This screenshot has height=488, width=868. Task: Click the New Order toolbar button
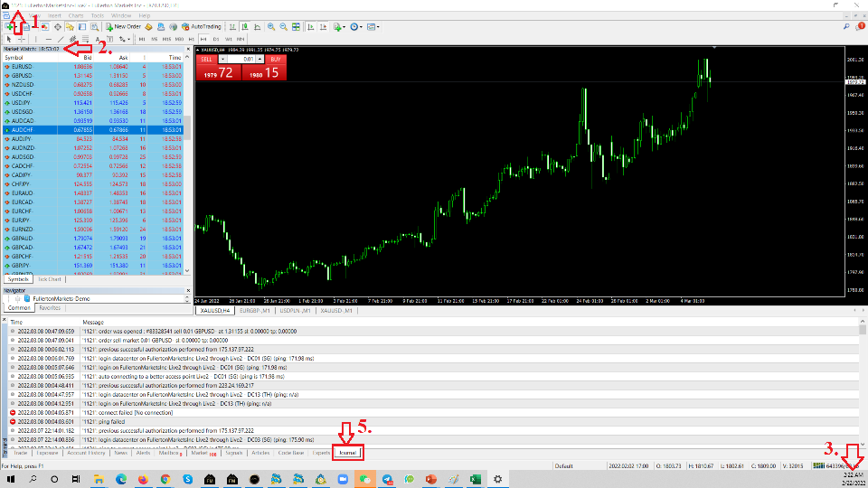click(124, 26)
